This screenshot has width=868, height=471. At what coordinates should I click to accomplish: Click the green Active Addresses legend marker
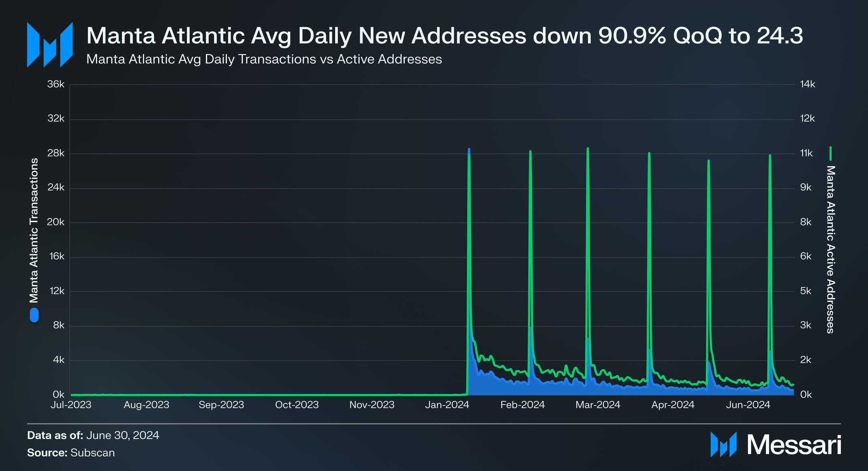(830, 154)
